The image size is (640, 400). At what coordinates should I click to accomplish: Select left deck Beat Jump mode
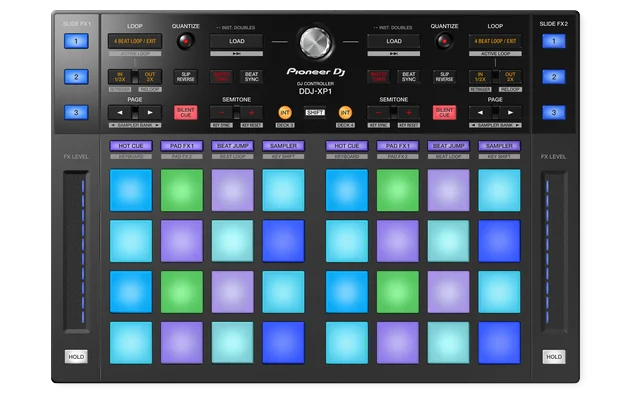tap(233, 146)
